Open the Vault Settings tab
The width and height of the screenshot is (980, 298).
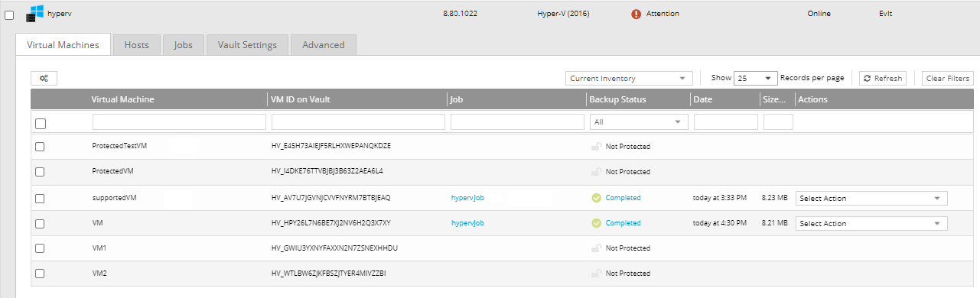click(247, 45)
